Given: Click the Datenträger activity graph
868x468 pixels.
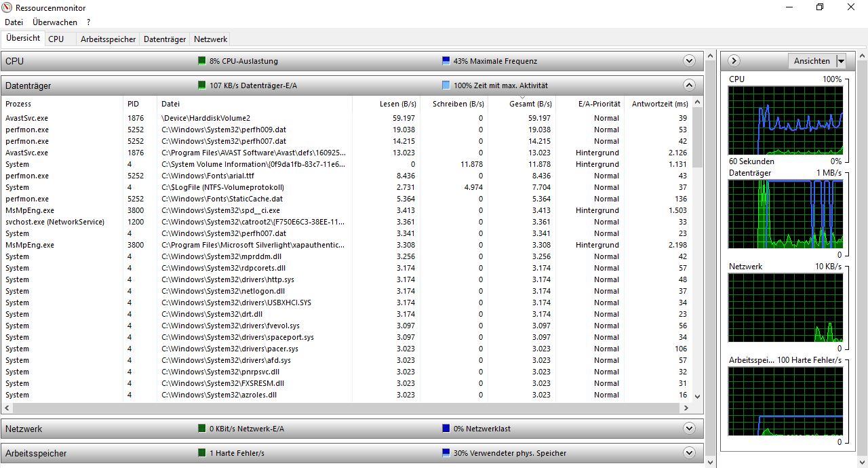Looking at the screenshot, I should point(785,214).
